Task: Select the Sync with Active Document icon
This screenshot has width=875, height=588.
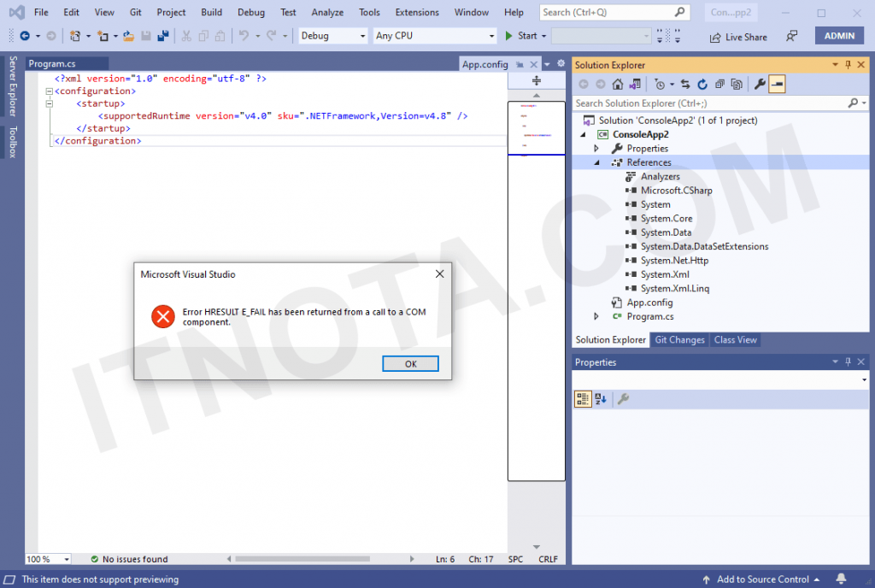Action: [x=685, y=84]
